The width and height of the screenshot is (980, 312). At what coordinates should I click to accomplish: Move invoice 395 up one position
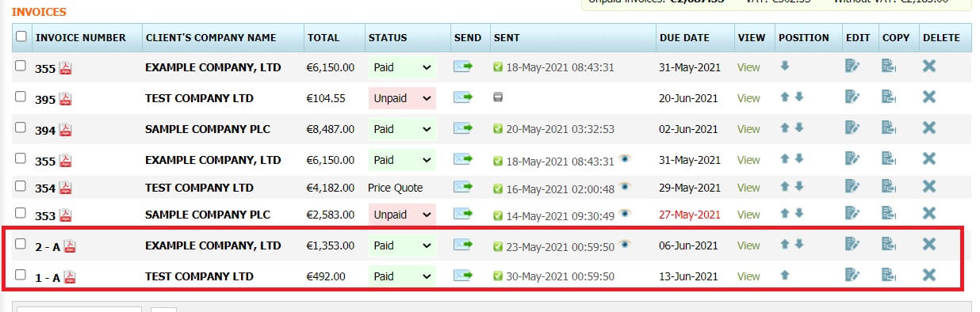click(x=785, y=97)
